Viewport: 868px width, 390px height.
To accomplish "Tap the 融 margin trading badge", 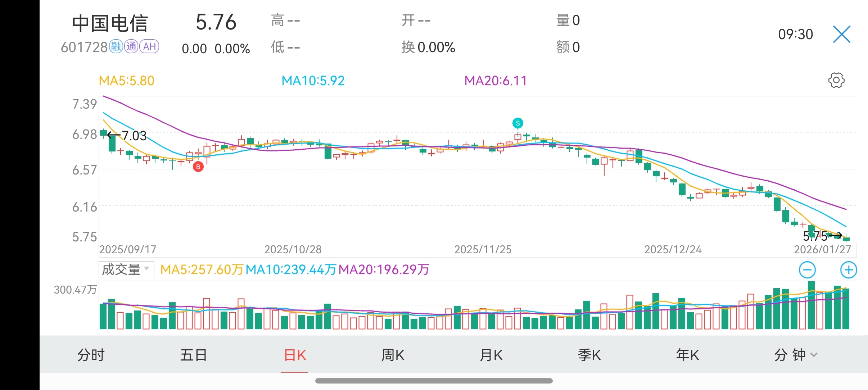I will 116,47.
